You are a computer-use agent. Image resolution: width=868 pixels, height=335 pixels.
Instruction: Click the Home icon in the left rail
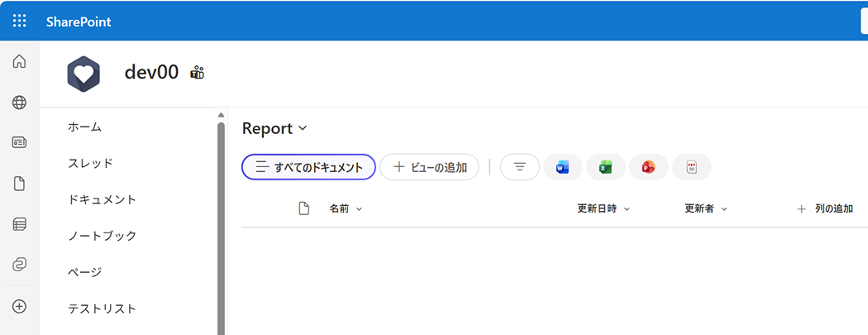(19, 62)
